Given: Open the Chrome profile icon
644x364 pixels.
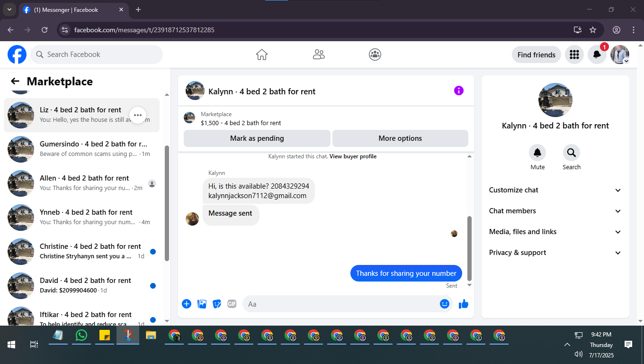Looking at the screenshot, I should (x=617, y=30).
